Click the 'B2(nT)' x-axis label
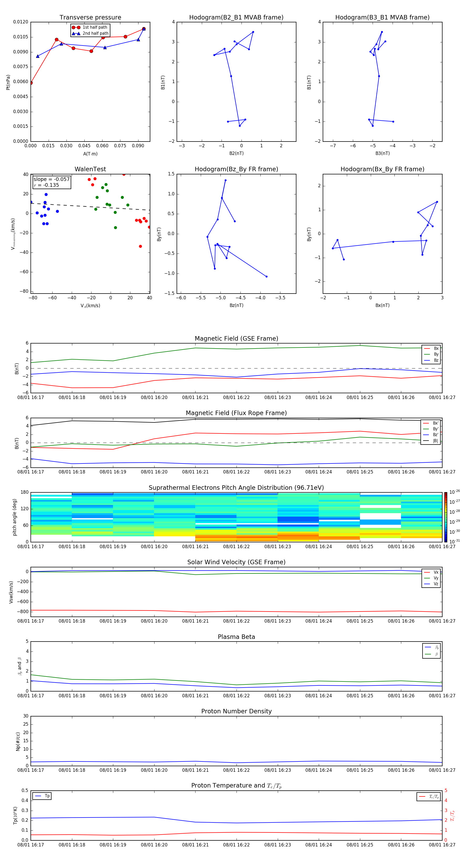The image size is (473, 868). click(236, 153)
